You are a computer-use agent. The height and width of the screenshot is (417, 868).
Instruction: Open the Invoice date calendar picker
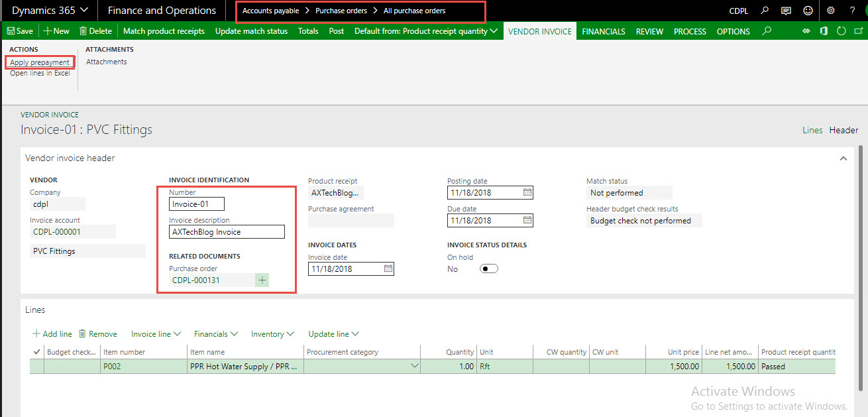(x=388, y=269)
